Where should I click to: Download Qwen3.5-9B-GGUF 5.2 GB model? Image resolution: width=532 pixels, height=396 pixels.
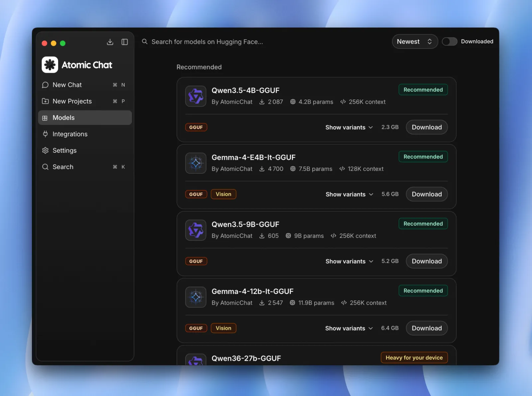coord(427,261)
